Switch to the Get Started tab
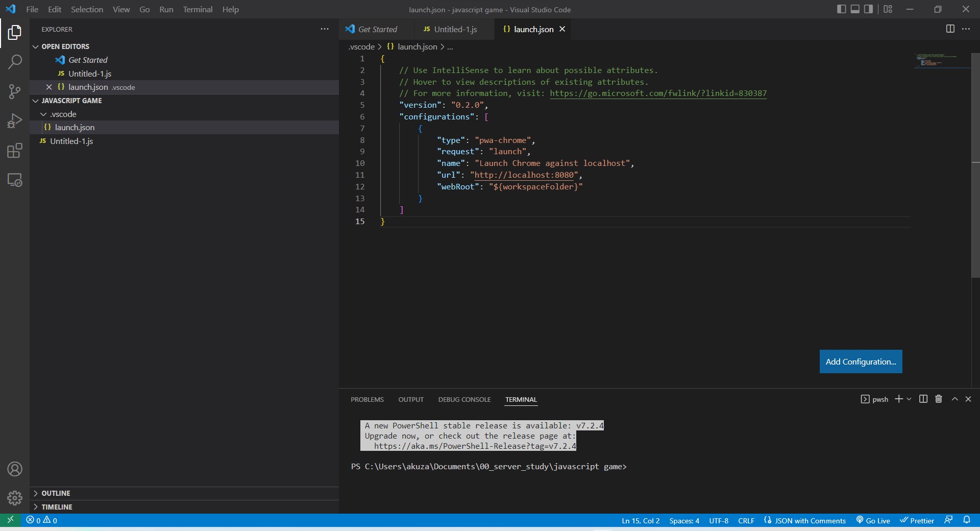 [x=377, y=29]
